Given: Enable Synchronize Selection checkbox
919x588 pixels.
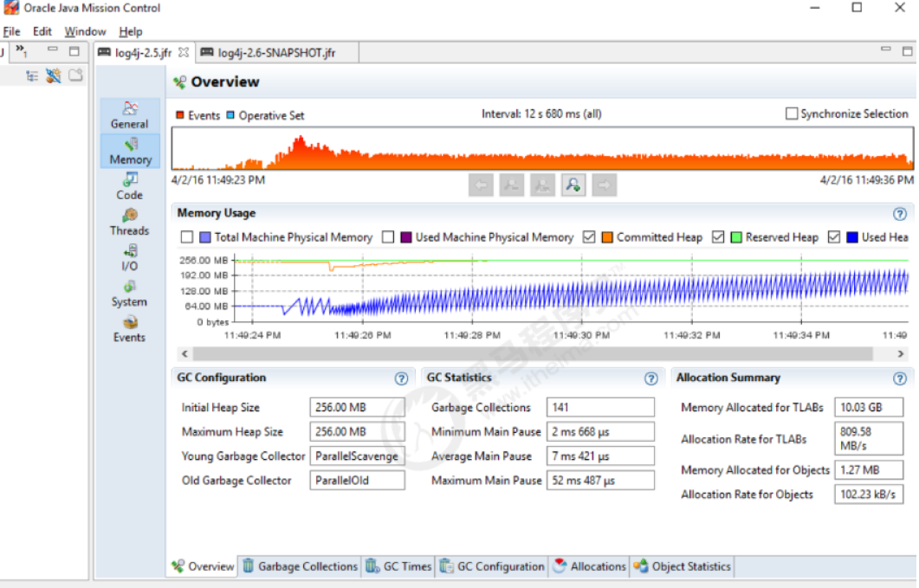Looking at the screenshot, I should coord(791,113).
